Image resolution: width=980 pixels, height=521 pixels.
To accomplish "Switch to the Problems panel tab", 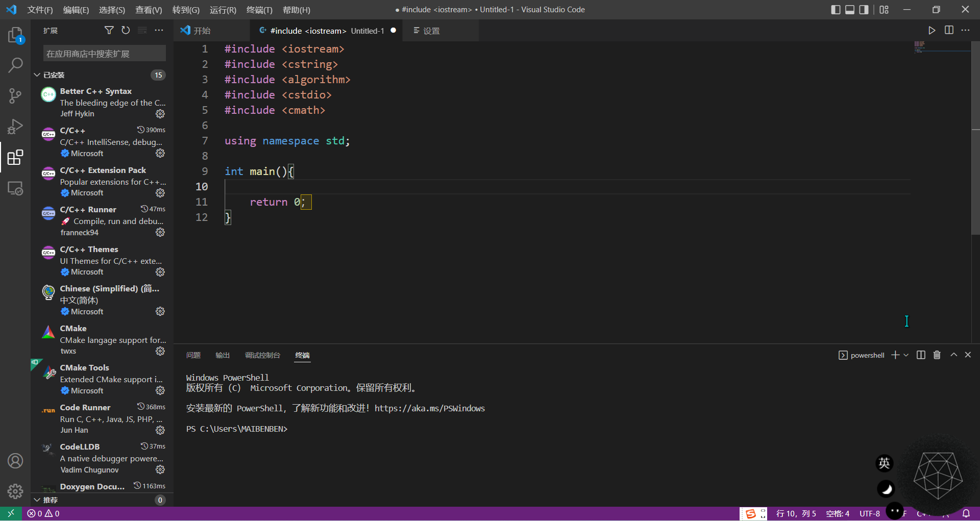I will pos(193,355).
